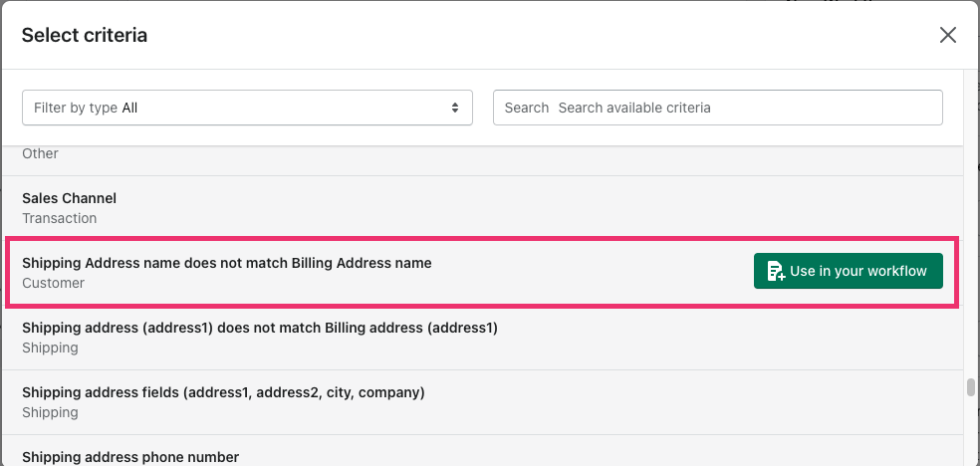Click the up-down arrows in the filter select

pyautogui.click(x=455, y=108)
